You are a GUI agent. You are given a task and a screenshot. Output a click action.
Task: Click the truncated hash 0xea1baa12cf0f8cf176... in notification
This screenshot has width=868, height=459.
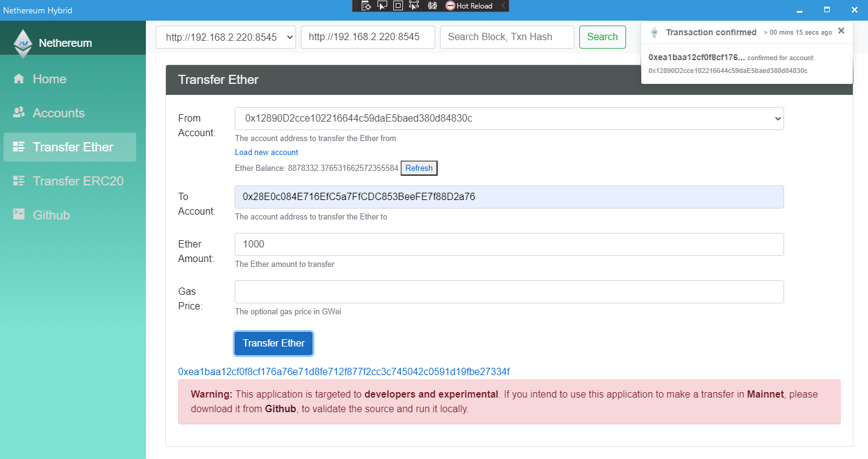[x=697, y=57]
